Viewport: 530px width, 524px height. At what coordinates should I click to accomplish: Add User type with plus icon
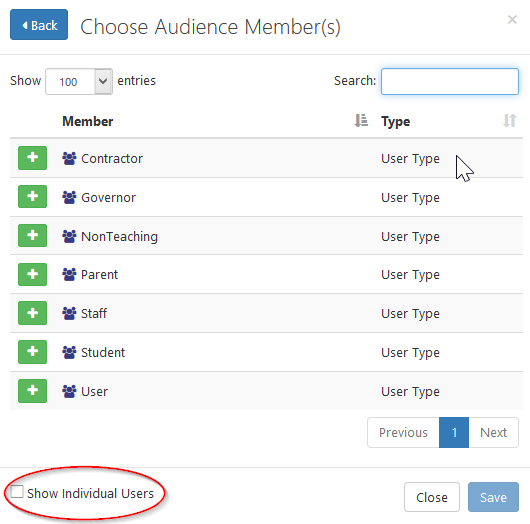pos(32,391)
